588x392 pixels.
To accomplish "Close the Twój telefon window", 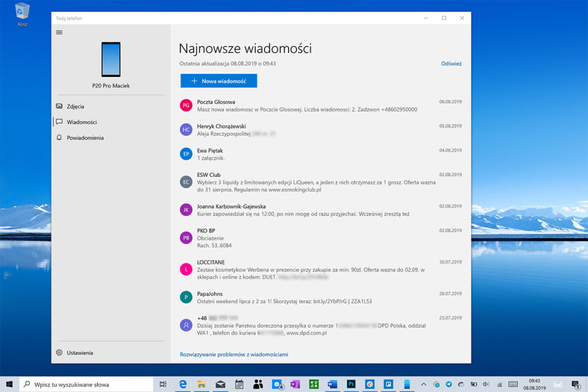I will point(462,18).
